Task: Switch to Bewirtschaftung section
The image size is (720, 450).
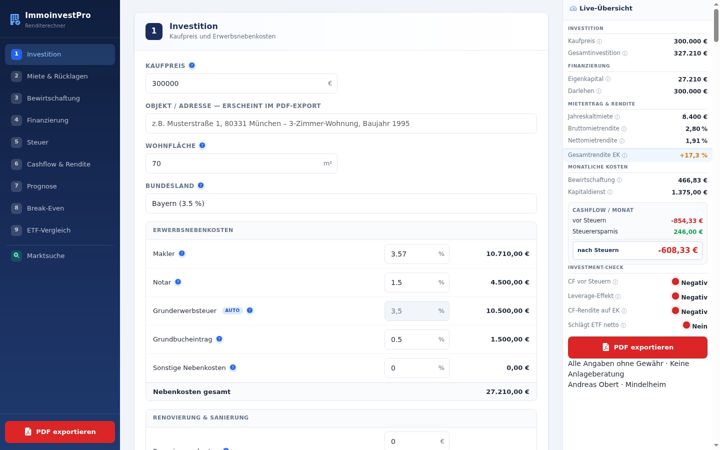Action: click(x=60, y=98)
